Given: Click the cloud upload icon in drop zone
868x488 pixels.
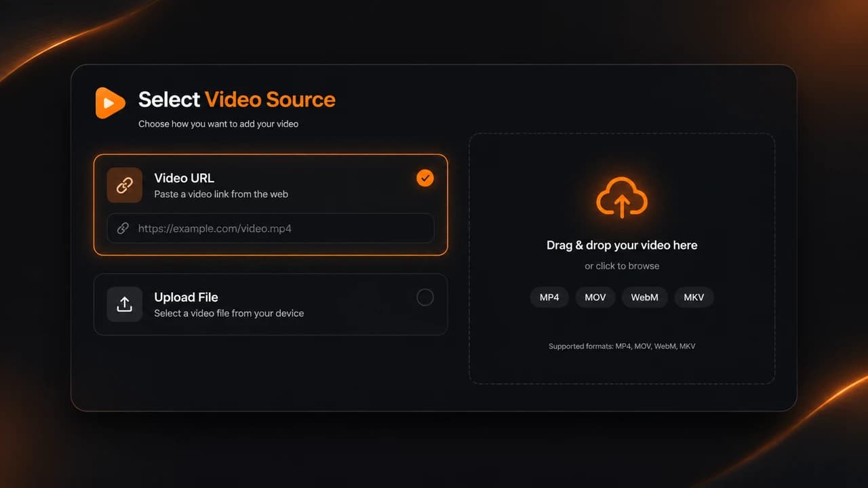Looking at the screenshot, I should coord(622,198).
